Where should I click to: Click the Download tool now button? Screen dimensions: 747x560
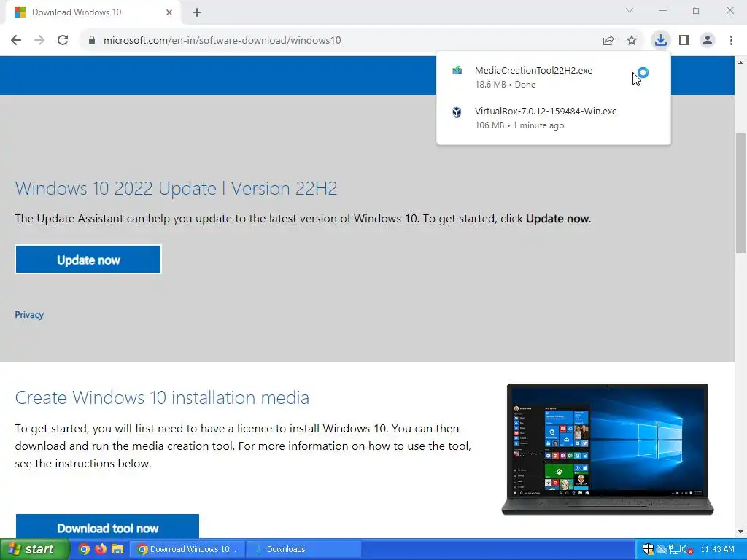pyautogui.click(x=107, y=526)
